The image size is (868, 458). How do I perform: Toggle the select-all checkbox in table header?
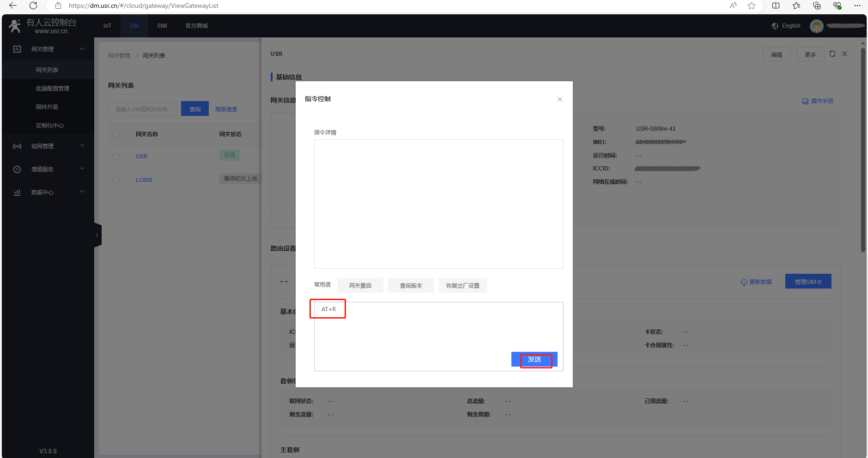click(116, 134)
